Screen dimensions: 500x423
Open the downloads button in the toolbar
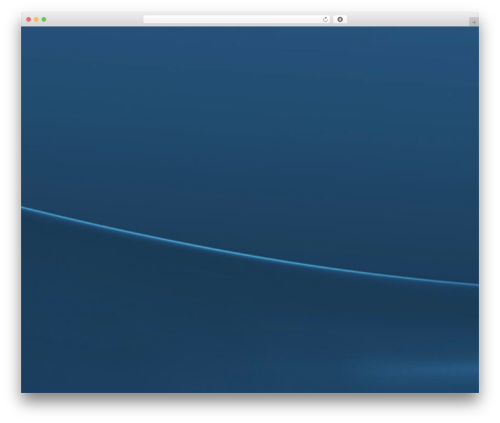(x=340, y=20)
